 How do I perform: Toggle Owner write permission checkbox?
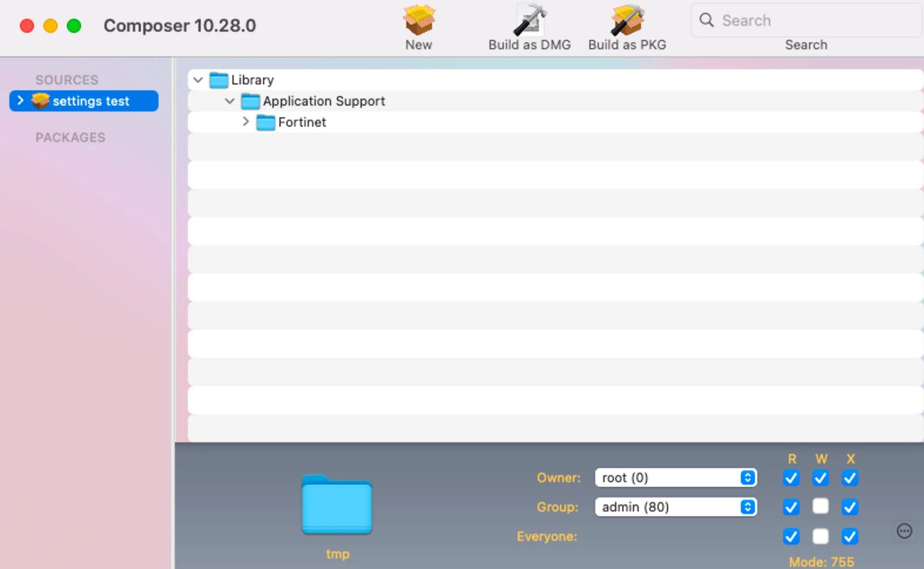click(821, 478)
